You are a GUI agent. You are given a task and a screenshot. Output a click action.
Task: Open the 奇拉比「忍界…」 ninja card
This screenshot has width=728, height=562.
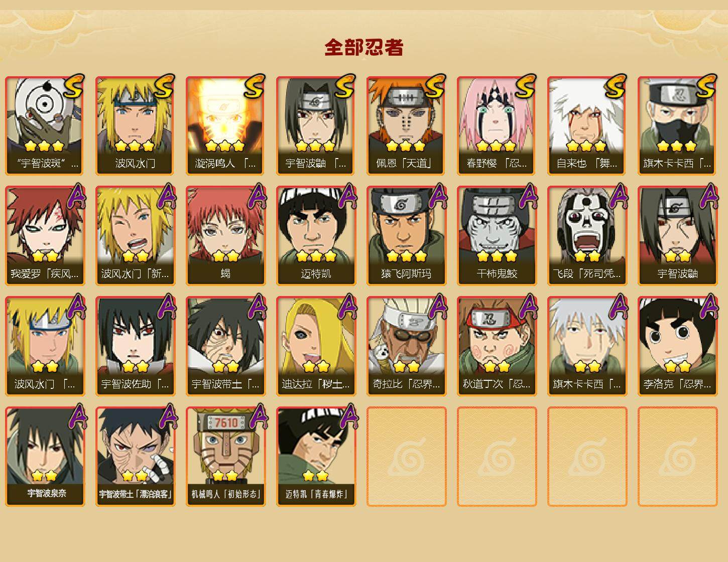click(x=406, y=346)
